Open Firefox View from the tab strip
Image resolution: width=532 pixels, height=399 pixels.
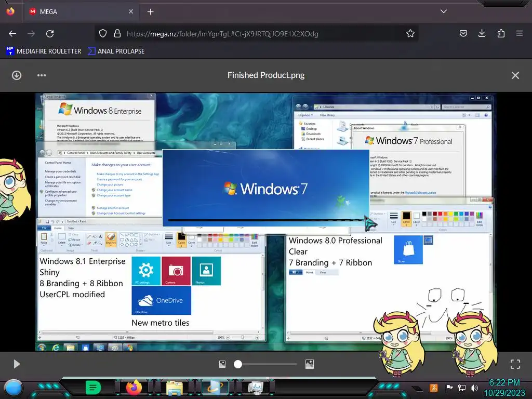10,11
